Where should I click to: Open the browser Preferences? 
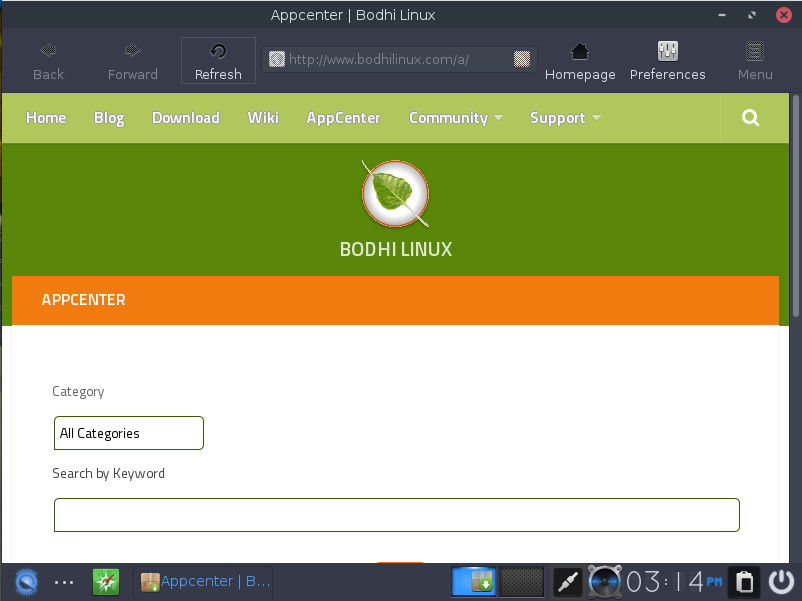click(x=667, y=61)
